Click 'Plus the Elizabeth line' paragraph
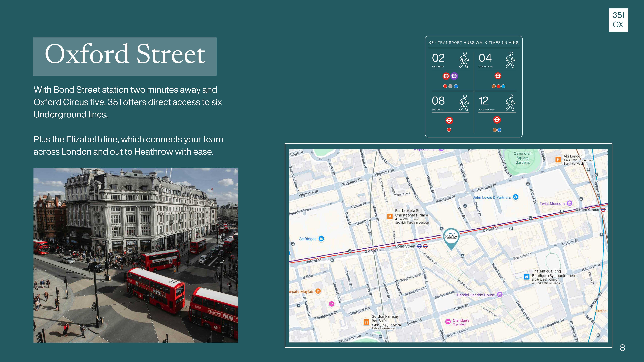The height and width of the screenshot is (362, 644). (128, 145)
